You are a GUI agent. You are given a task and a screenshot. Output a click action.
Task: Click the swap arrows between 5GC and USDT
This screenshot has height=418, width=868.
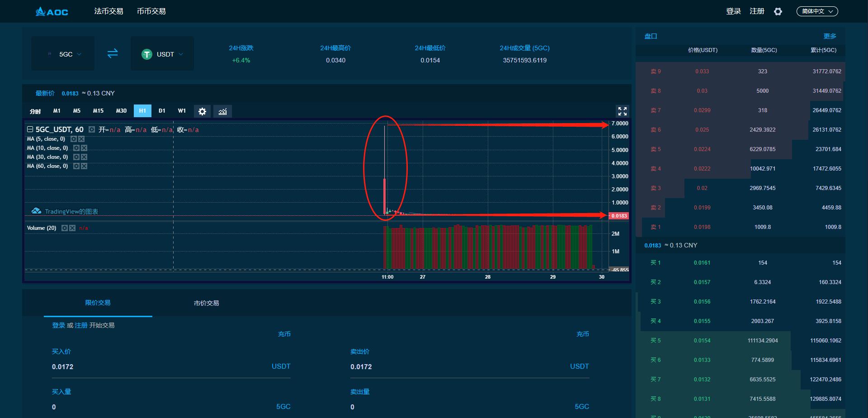click(113, 53)
